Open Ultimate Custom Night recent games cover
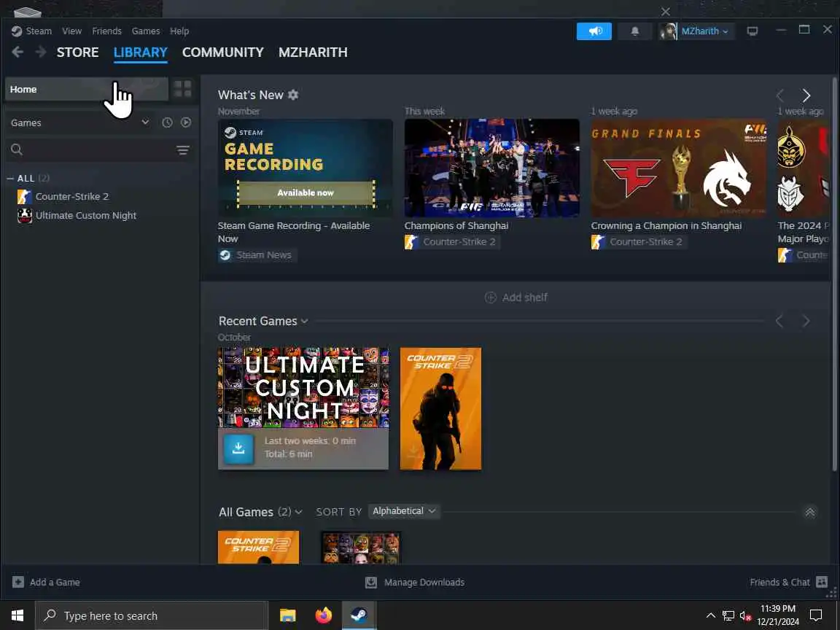 click(303, 387)
